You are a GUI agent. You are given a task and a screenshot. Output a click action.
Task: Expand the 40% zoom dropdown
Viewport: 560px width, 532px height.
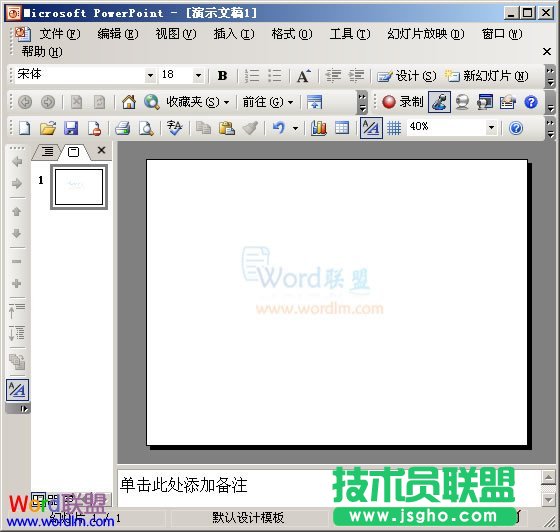tap(491, 127)
